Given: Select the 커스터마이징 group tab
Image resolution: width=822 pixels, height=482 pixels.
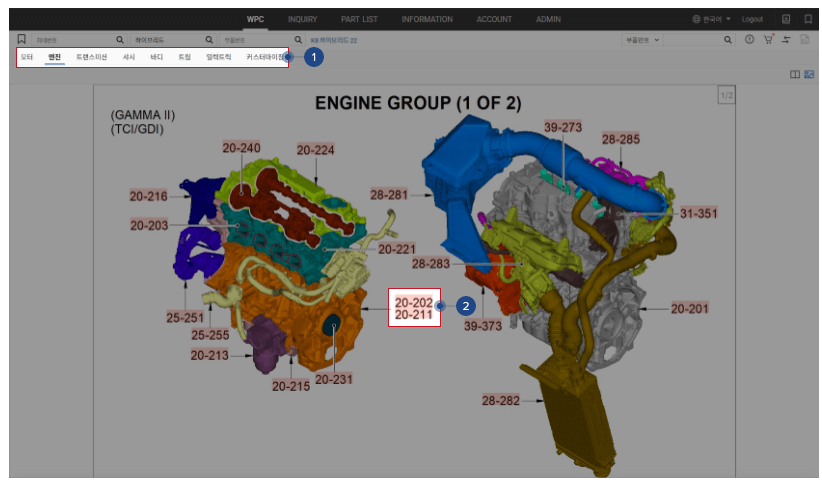Looking at the screenshot, I should click(265, 57).
